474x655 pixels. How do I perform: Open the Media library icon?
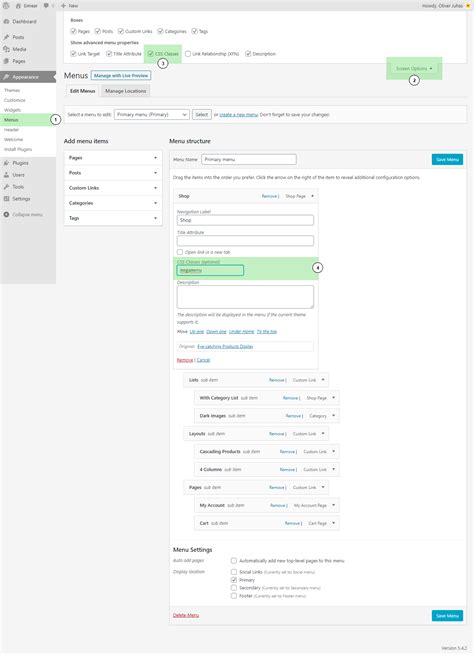6,49
